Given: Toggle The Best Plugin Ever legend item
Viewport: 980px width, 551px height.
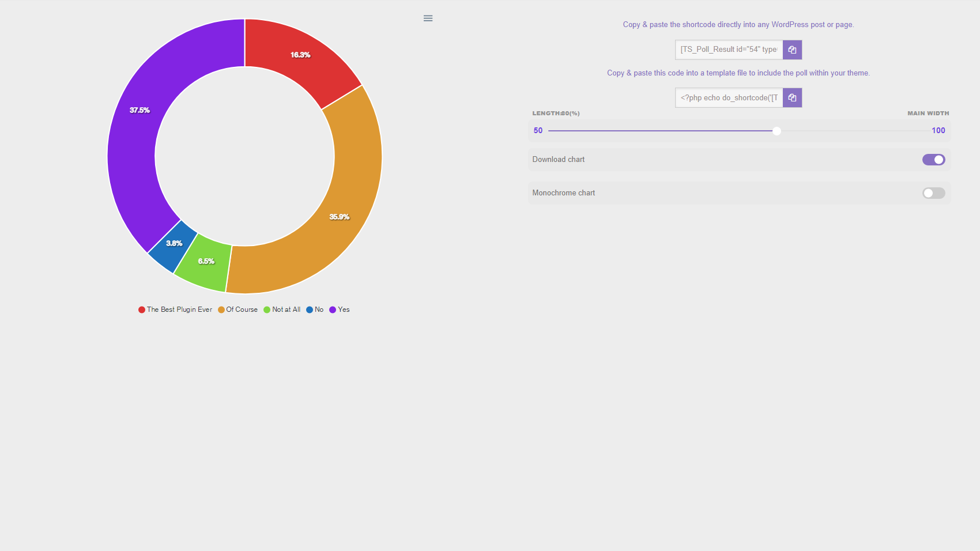Looking at the screenshot, I should pyautogui.click(x=175, y=310).
